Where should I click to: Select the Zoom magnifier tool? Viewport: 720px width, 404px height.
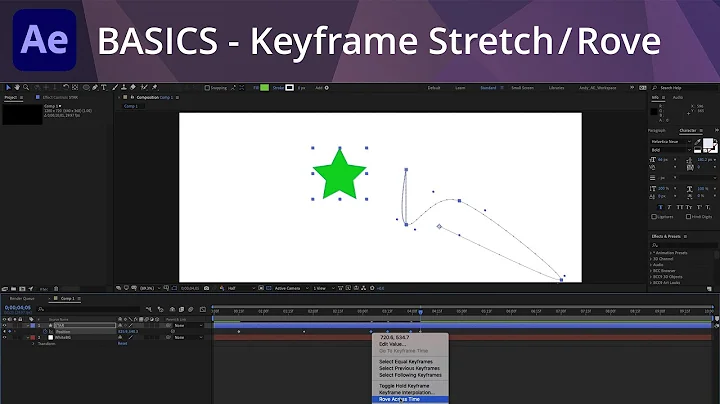pos(26,87)
